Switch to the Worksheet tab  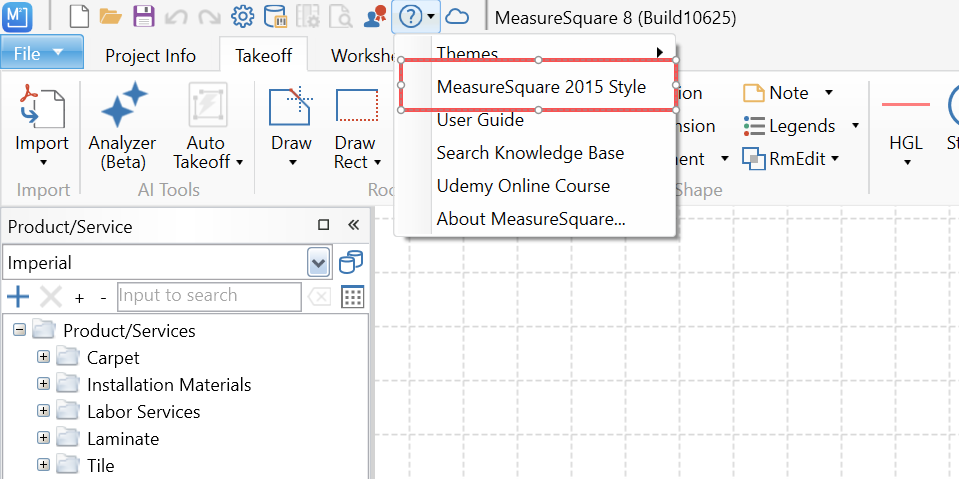[361, 56]
